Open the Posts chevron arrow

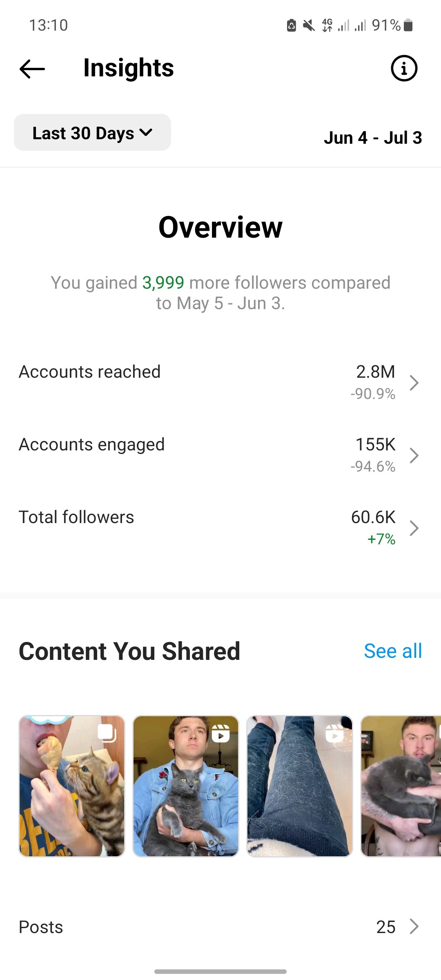pos(414,927)
